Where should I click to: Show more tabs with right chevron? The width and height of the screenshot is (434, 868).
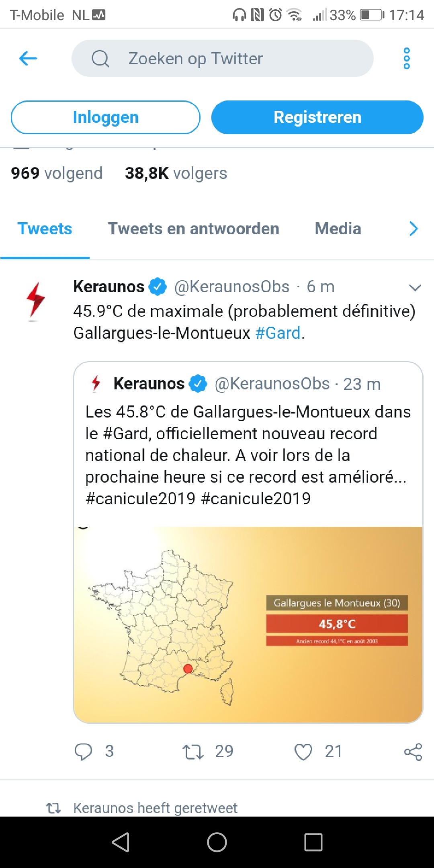413,229
